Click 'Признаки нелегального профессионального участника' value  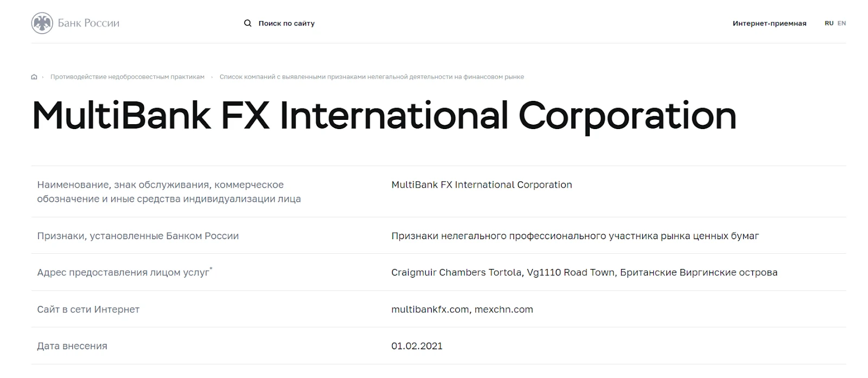(575, 236)
